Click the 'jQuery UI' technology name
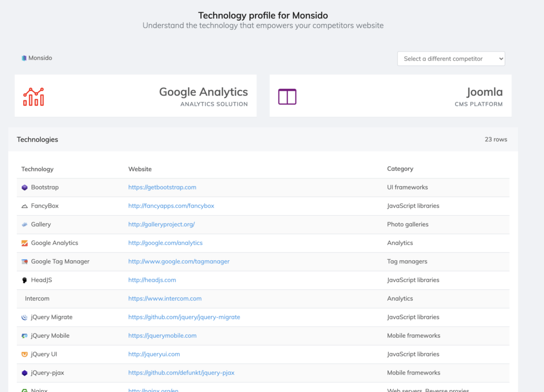 click(44, 354)
